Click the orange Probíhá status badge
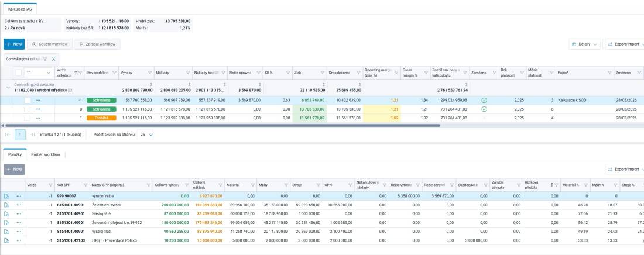The width and height of the screenshot is (644, 255). click(x=101, y=118)
